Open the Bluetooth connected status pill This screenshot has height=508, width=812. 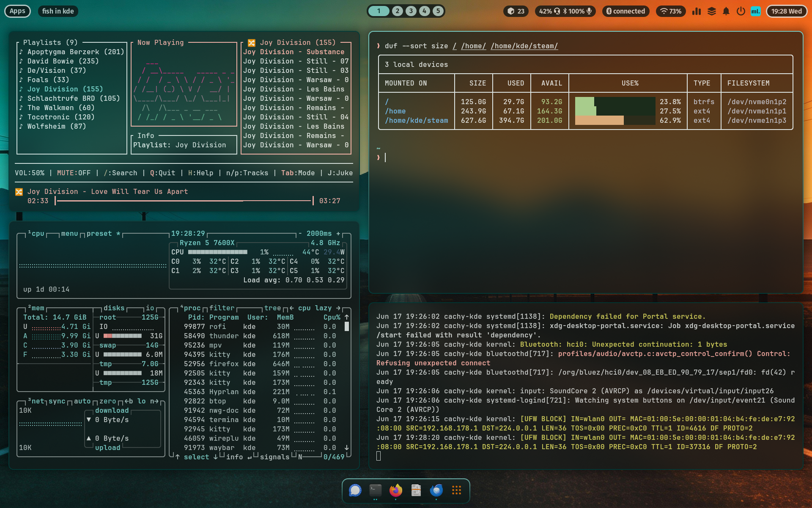point(626,11)
